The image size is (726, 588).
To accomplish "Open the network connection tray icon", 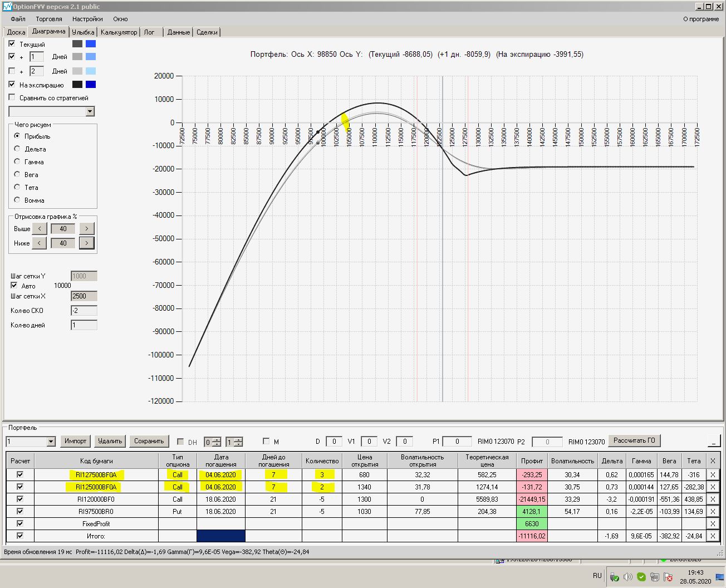I will coord(655,577).
